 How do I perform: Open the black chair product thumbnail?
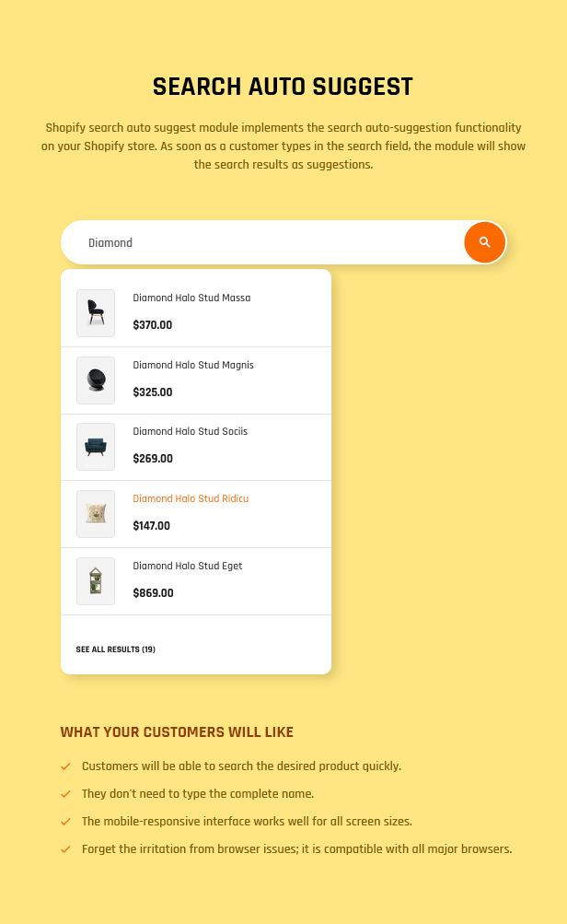click(x=96, y=313)
